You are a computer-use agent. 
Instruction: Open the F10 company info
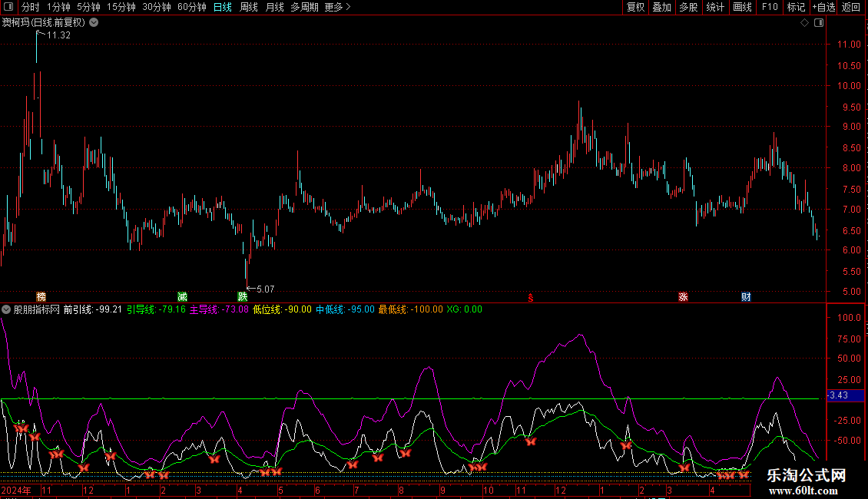770,7
